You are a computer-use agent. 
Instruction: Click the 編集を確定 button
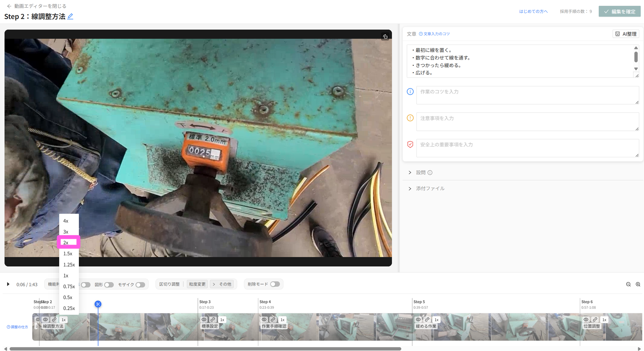(619, 11)
